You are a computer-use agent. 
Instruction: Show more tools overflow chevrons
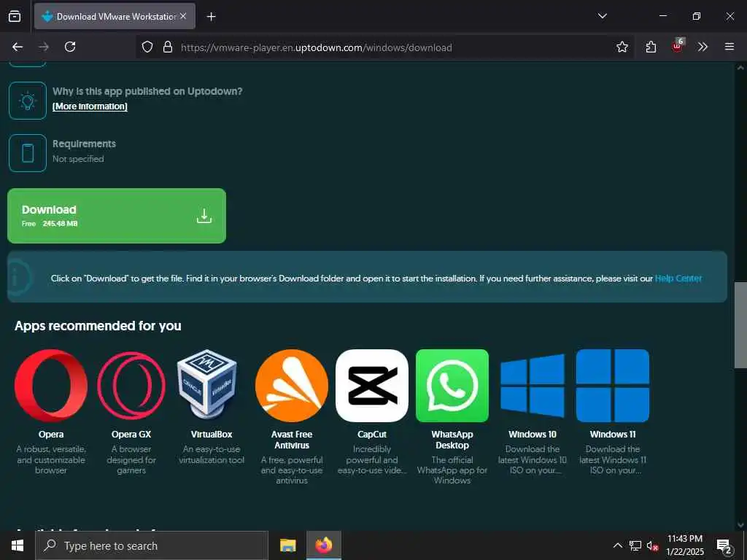tap(703, 47)
